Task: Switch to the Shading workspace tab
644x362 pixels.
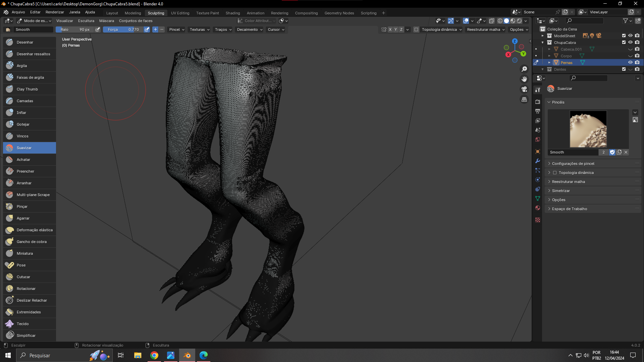Action: coord(232,13)
